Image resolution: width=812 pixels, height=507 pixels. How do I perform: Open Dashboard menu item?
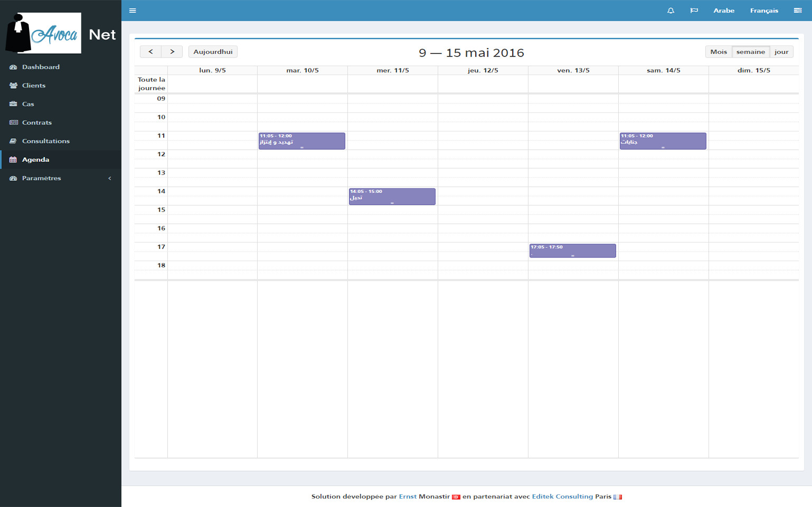pyautogui.click(x=61, y=67)
